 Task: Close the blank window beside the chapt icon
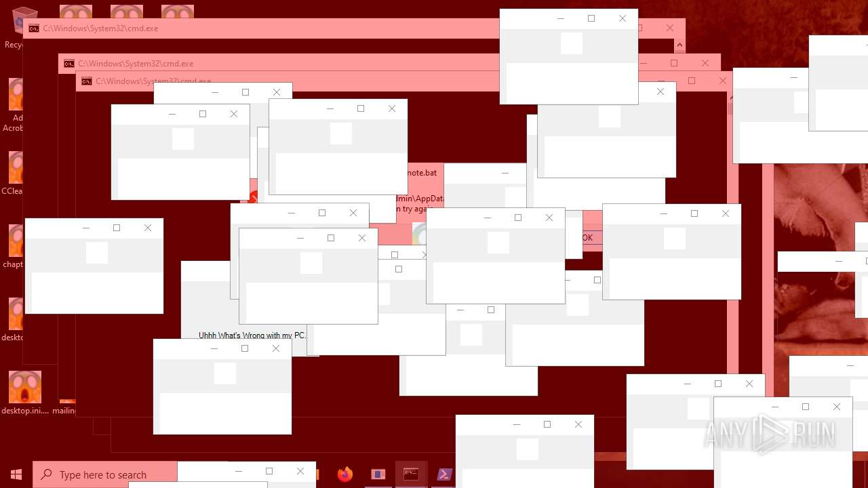click(148, 228)
